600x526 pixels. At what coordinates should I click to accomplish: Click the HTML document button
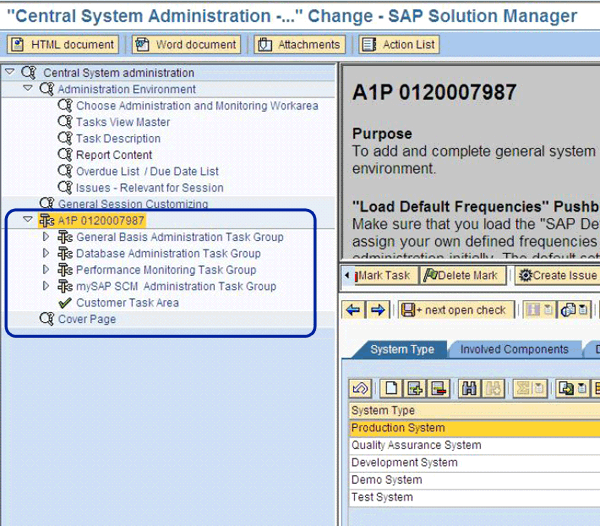(63, 45)
